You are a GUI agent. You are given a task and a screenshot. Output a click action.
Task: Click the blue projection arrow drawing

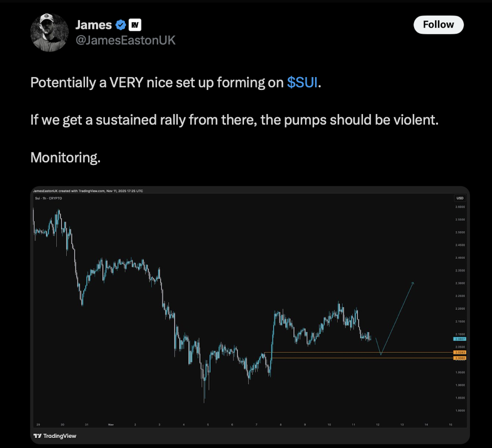[x=397, y=320]
